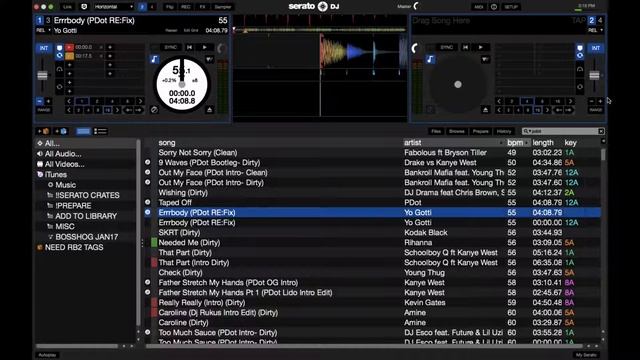640x360 pixels.
Task: Enable SYNC on deck 2
Action: click(447, 47)
